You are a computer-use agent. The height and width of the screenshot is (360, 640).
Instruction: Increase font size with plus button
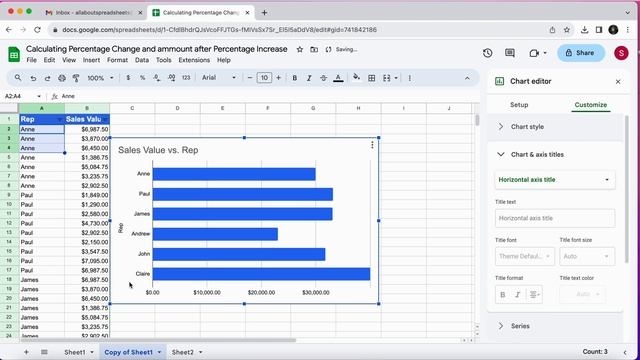tap(278, 78)
